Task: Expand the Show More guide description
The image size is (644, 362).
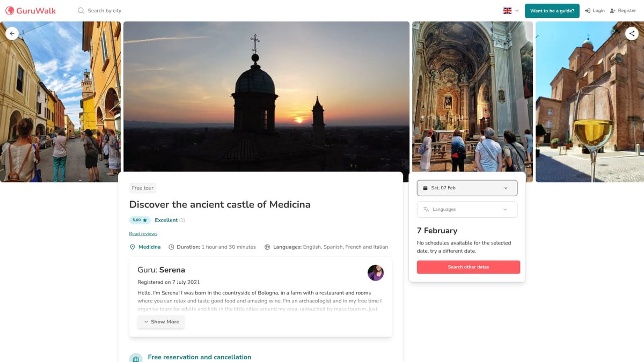Action: click(161, 321)
